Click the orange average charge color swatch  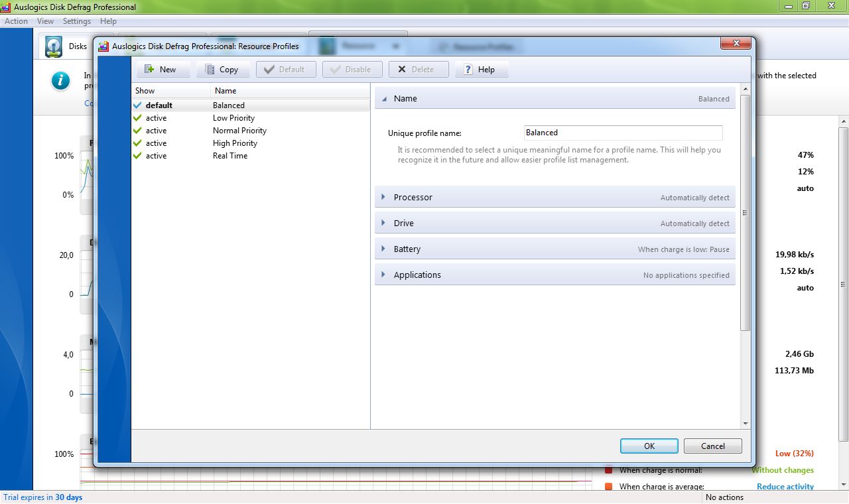tap(609, 487)
